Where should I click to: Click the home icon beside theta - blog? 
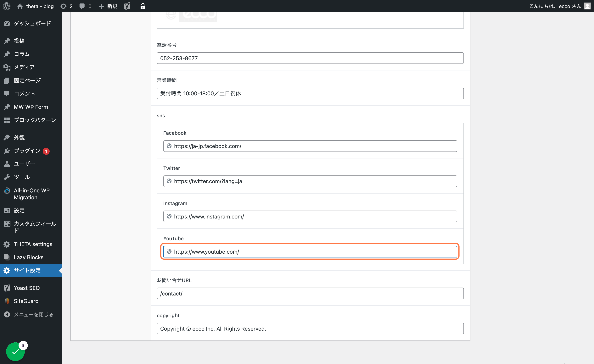(20, 6)
